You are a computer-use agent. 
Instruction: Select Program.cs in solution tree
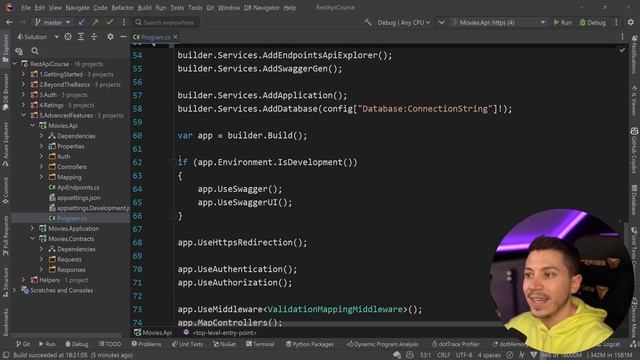click(71, 218)
